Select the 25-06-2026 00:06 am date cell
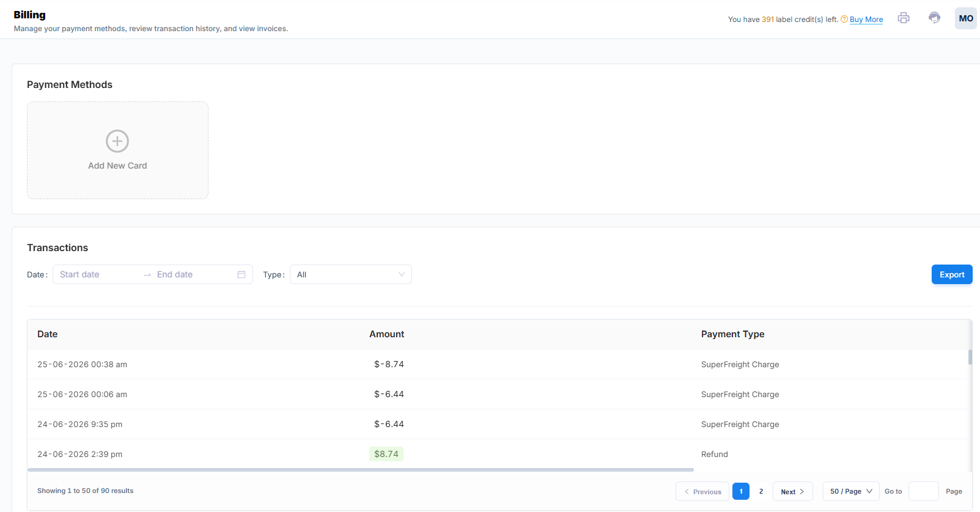980x512 pixels. tap(82, 394)
